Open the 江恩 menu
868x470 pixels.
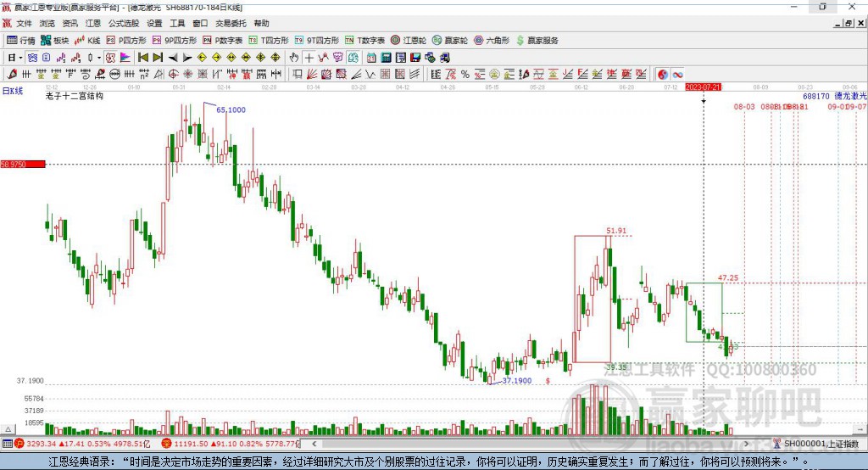click(93, 23)
